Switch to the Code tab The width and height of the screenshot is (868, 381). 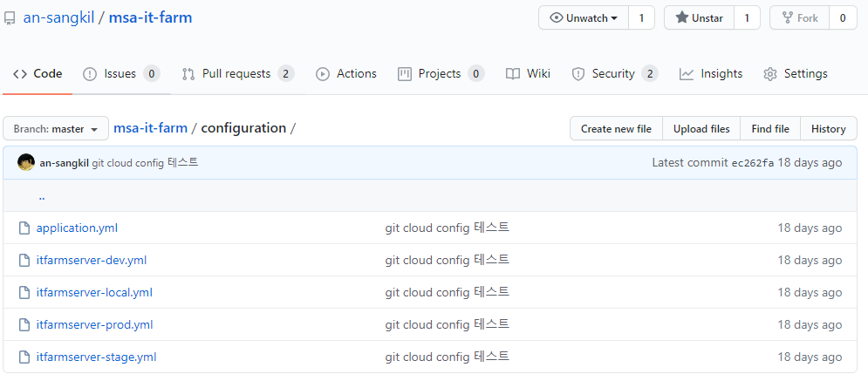(x=38, y=73)
